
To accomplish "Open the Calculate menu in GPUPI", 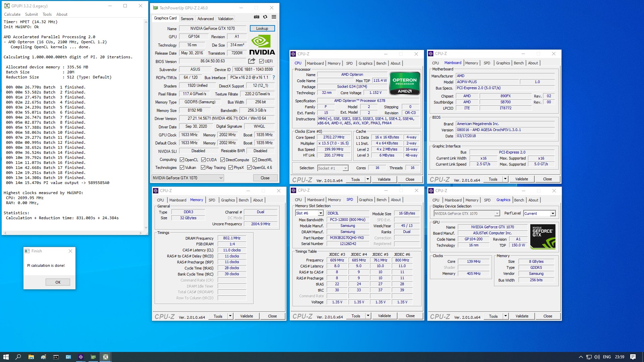I will pos(12,14).
